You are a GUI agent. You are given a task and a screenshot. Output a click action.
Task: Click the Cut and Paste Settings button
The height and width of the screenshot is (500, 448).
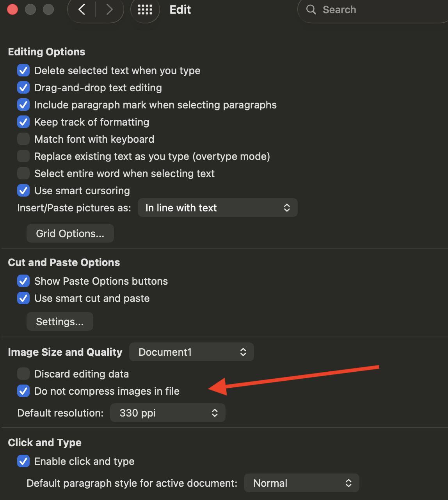pos(60,322)
